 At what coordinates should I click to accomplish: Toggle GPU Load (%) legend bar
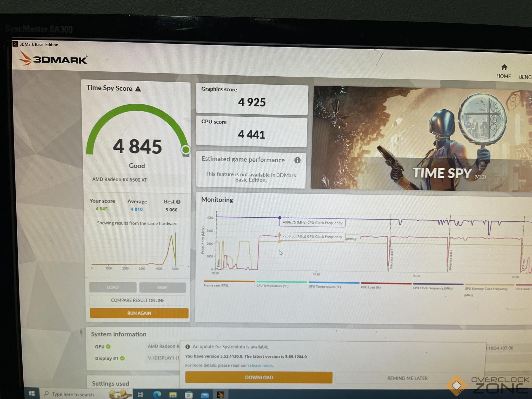tap(386, 283)
